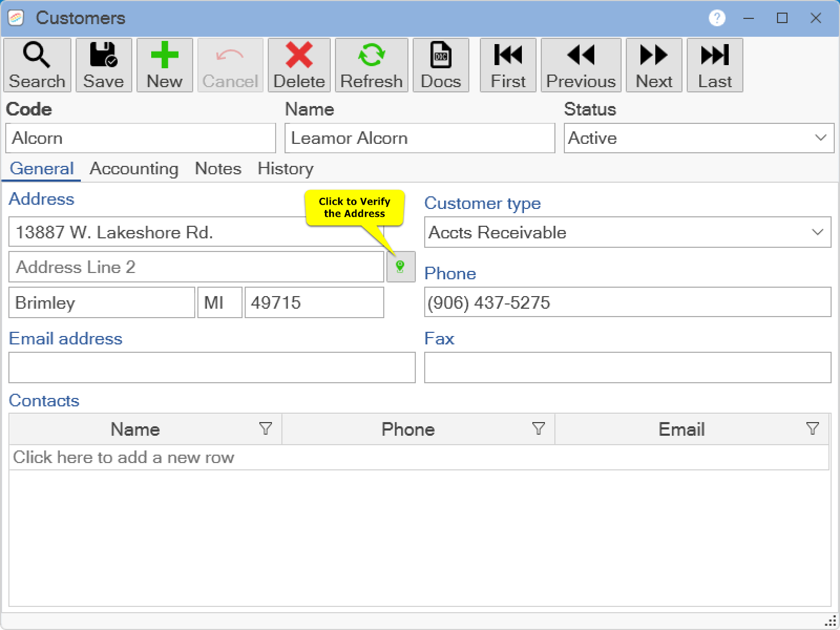Switch to the Accounting tab

(134, 169)
